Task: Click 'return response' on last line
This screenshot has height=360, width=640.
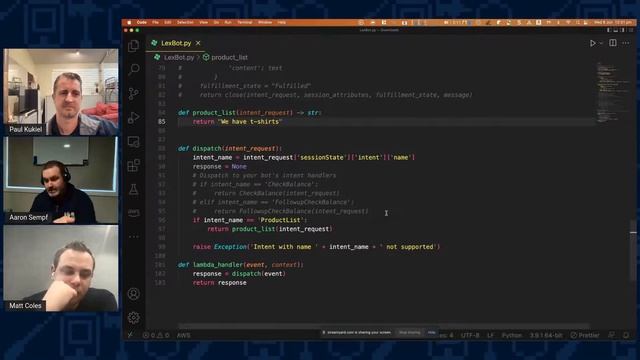Action: [220, 283]
